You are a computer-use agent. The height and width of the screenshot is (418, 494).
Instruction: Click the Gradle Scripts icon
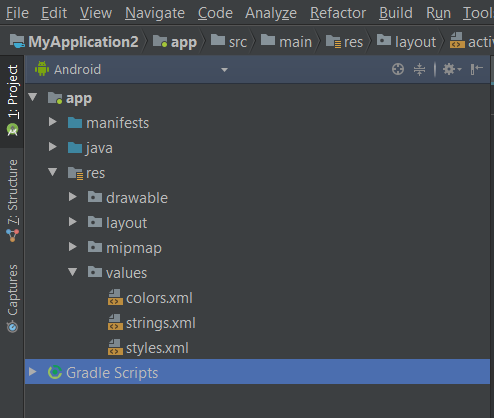point(55,372)
